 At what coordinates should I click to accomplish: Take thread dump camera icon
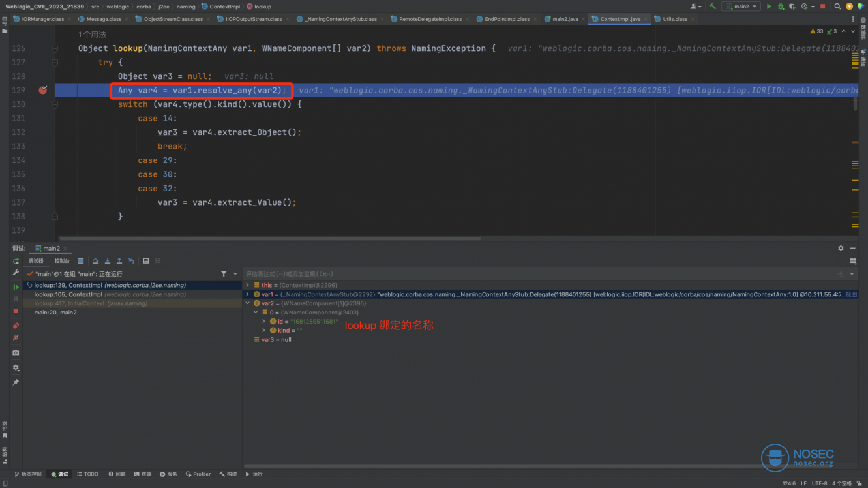click(x=16, y=353)
